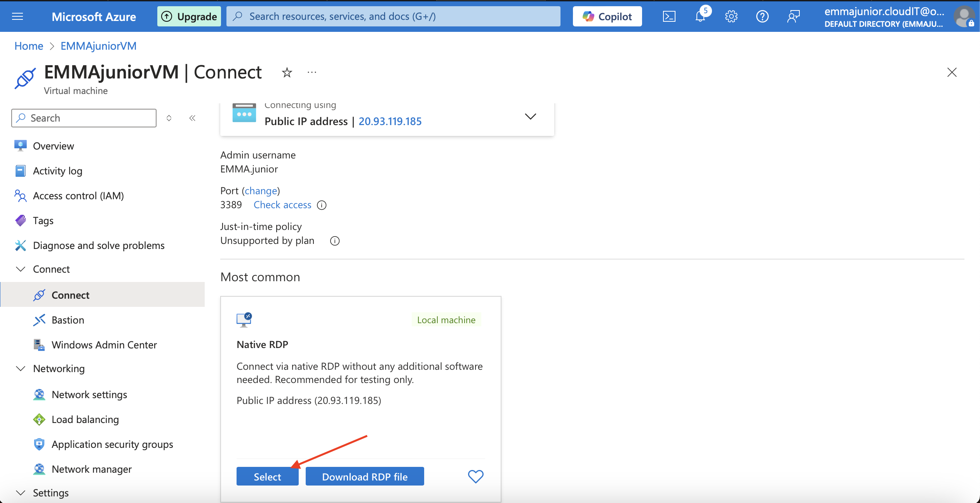The image size is (980, 503).
Task: Select the Connect sub-item
Action: tap(103, 295)
